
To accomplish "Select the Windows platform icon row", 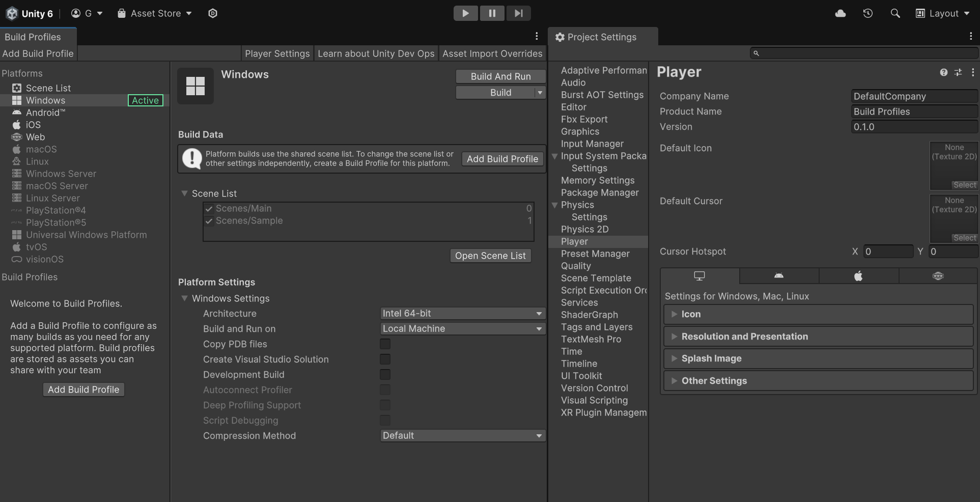I will pyautogui.click(x=84, y=100).
